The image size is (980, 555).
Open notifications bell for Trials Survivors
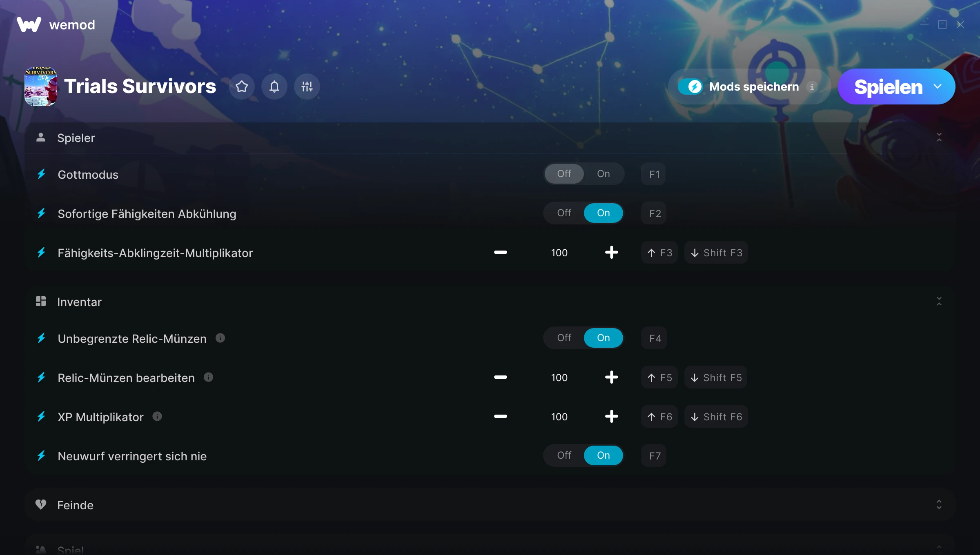274,87
